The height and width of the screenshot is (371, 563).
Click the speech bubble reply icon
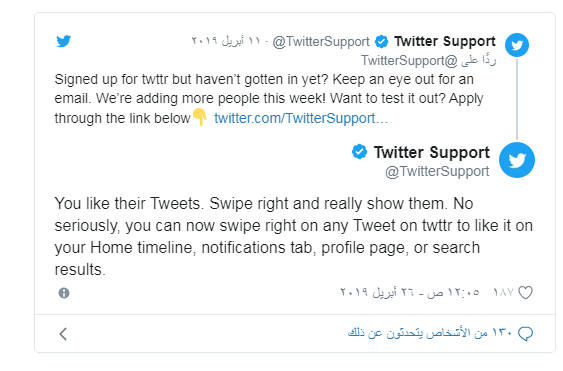[525, 334]
